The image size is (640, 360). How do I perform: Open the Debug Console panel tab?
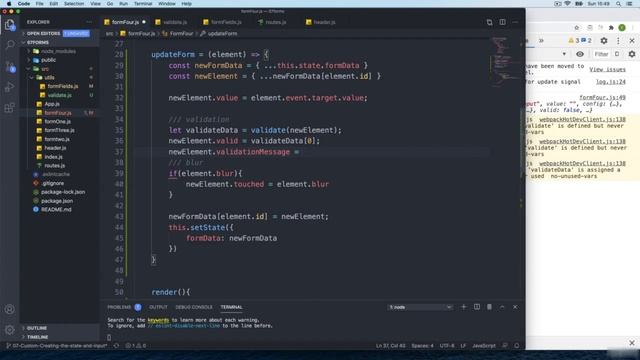pyautogui.click(x=194, y=307)
